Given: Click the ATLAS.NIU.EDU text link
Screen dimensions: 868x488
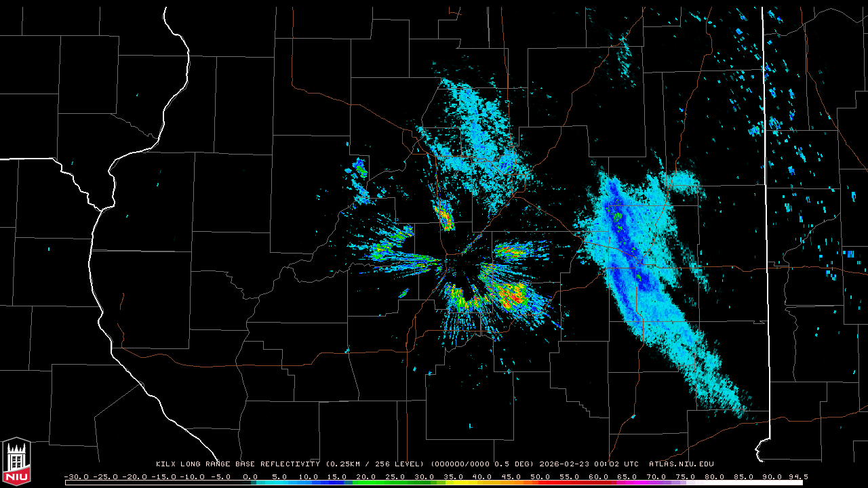Looking at the screenshot, I should pos(681,464).
